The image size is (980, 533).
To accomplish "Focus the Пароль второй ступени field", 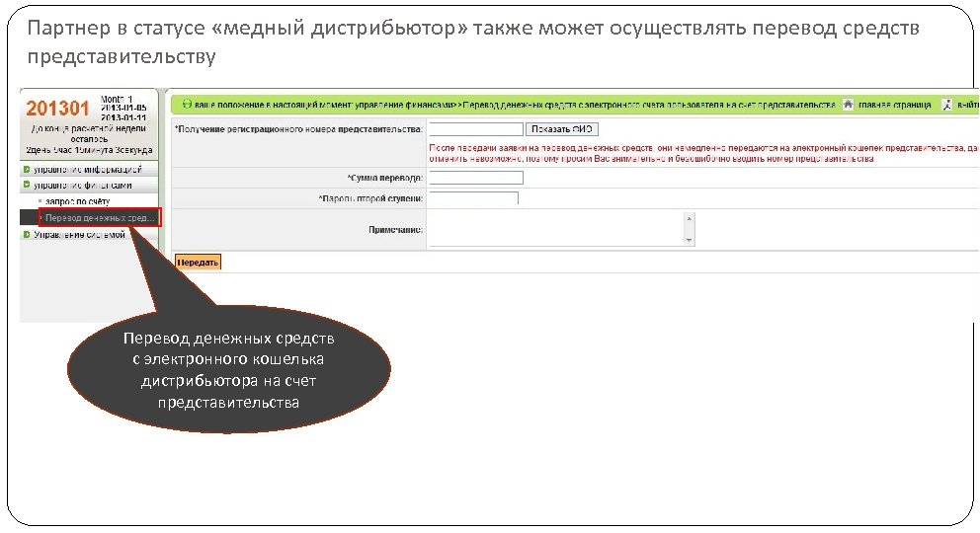I will coord(474,198).
